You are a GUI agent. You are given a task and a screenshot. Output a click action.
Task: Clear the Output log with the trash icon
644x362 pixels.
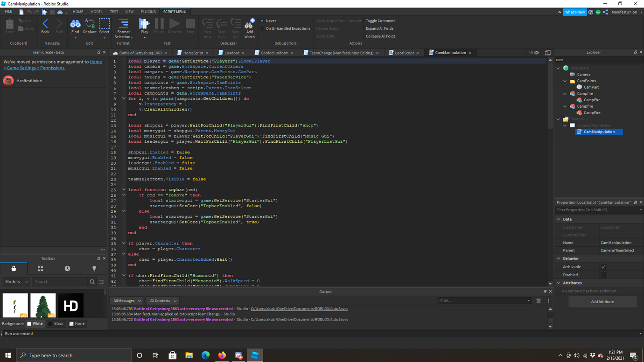[538, 300]
